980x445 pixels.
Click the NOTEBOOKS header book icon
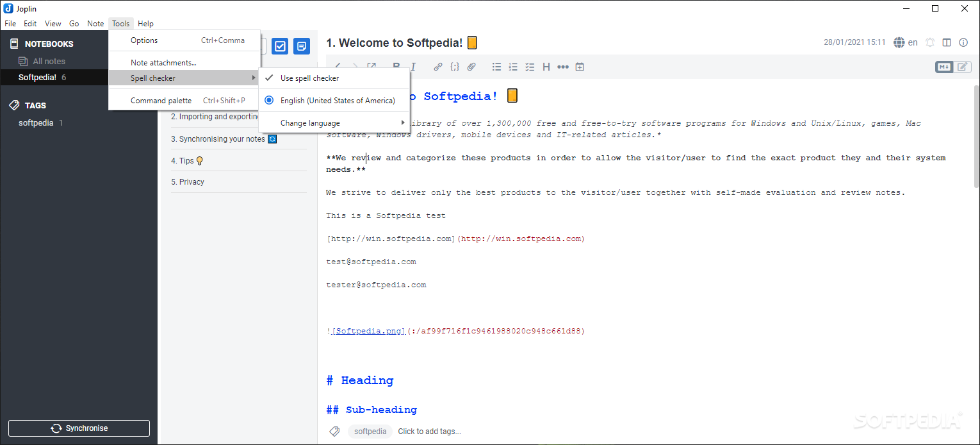point(14,44)
